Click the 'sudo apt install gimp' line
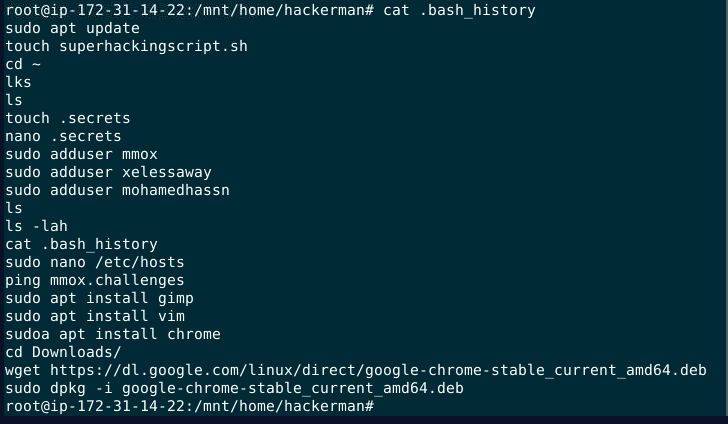728x424 pixels. point(99,298)
